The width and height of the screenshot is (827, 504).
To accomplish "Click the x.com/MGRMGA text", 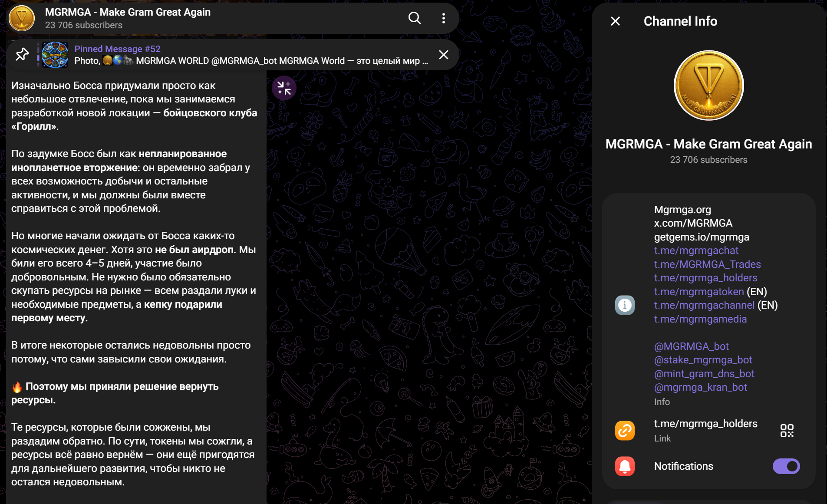I will tap(693, 223).
